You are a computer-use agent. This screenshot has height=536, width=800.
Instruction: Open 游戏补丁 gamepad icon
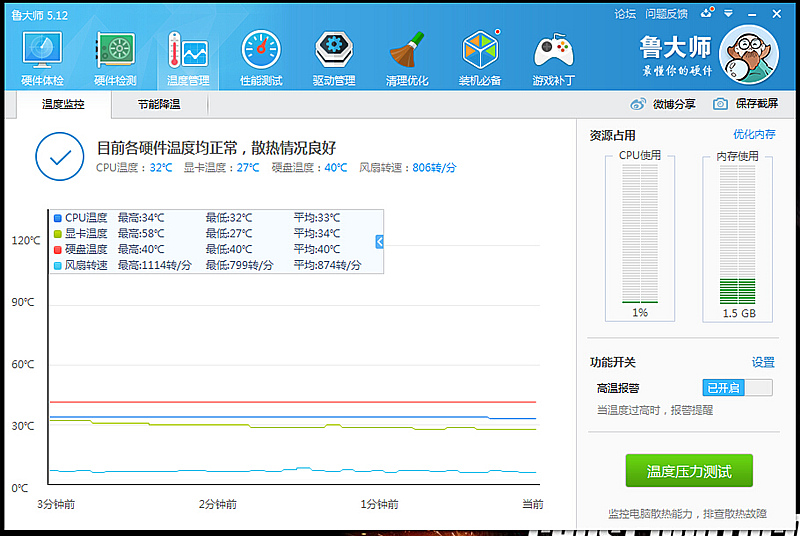[x=554, y=58]
